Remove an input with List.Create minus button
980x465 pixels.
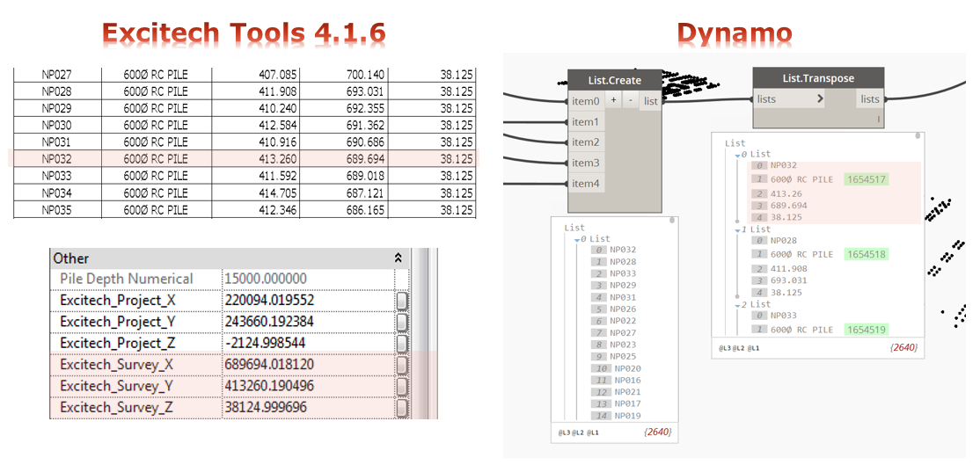click(631, 100)
